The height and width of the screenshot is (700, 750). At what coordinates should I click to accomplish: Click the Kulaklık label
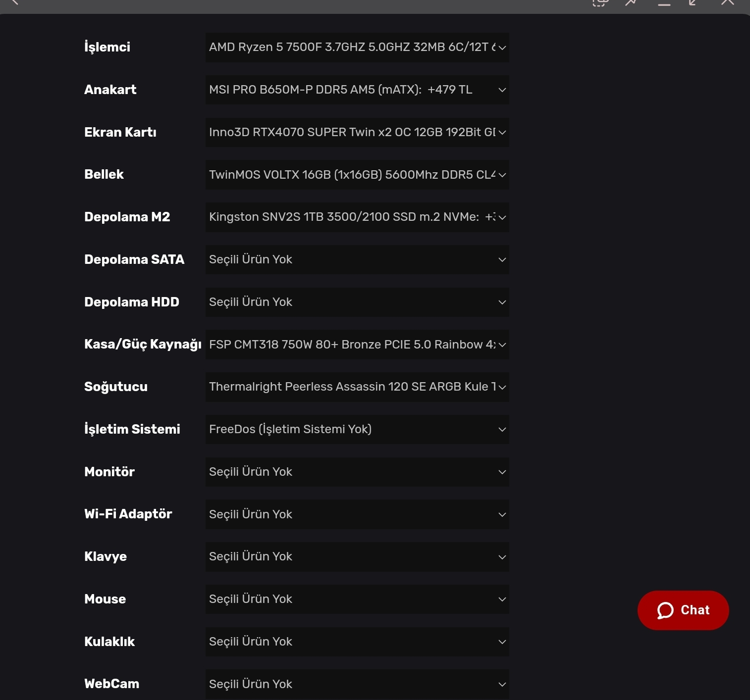coord(109,642)
